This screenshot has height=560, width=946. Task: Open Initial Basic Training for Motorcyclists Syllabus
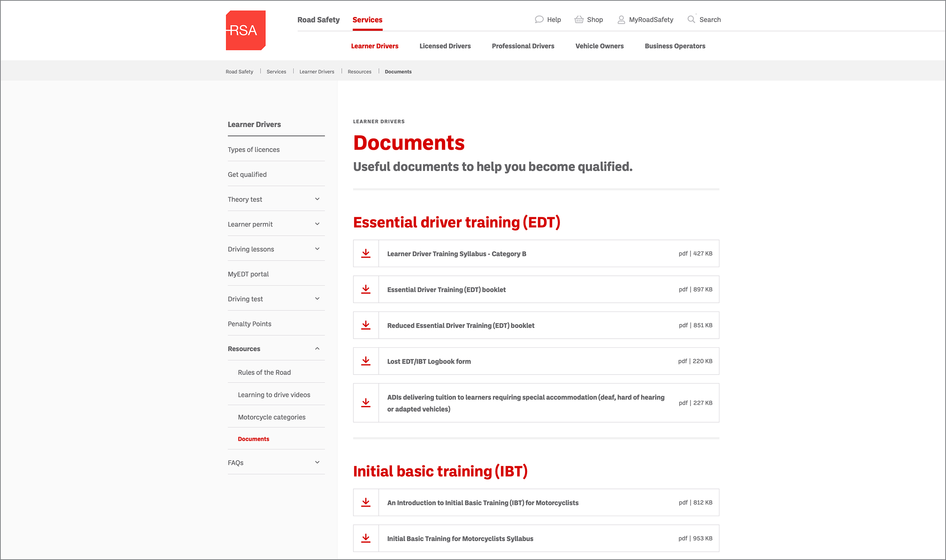pyautogui.click(x=460, y=538)
